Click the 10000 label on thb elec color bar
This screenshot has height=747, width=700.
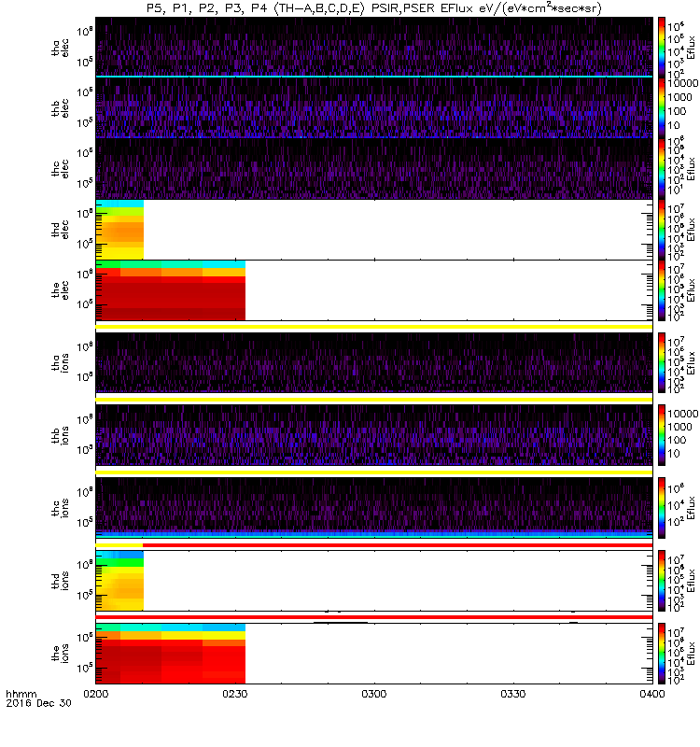(683, 83)
